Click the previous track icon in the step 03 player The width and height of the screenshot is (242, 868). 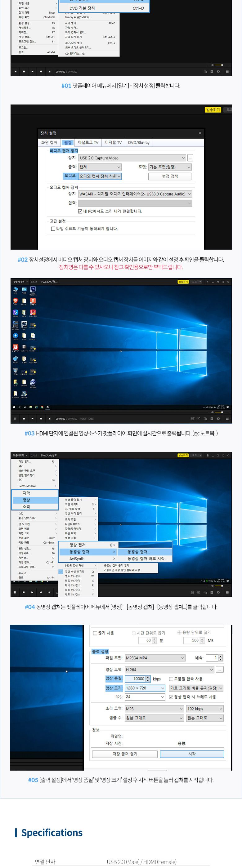tap(32, 419)
